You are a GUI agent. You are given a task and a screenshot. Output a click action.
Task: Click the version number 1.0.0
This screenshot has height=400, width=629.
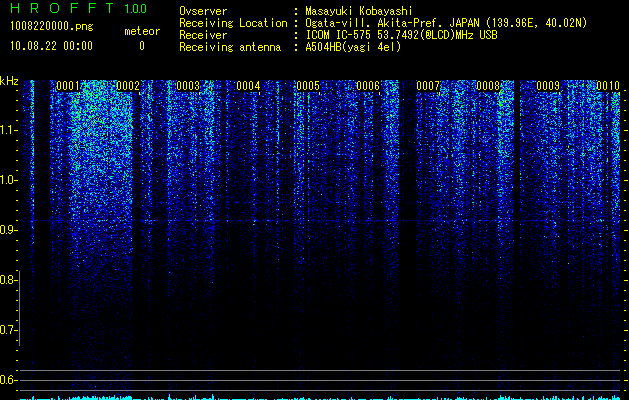[x=135, y=9]
